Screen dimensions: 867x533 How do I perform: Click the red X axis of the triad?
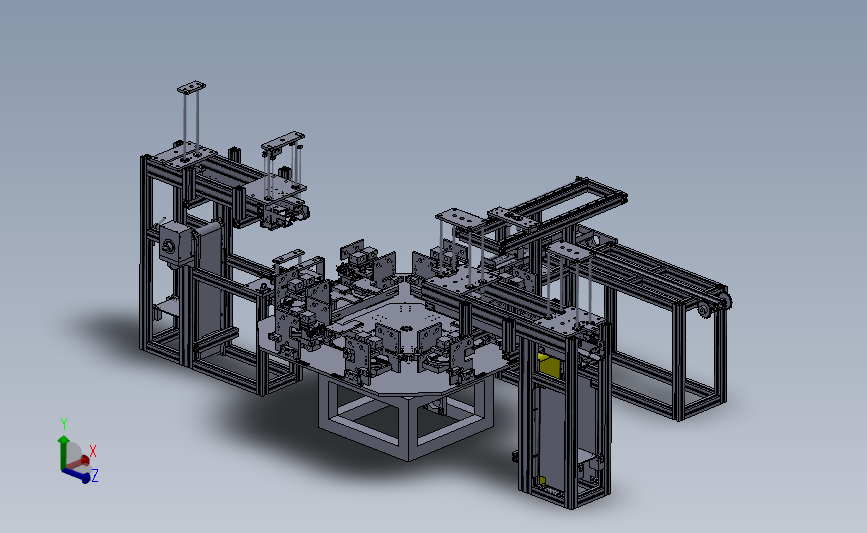click(78, 462)
